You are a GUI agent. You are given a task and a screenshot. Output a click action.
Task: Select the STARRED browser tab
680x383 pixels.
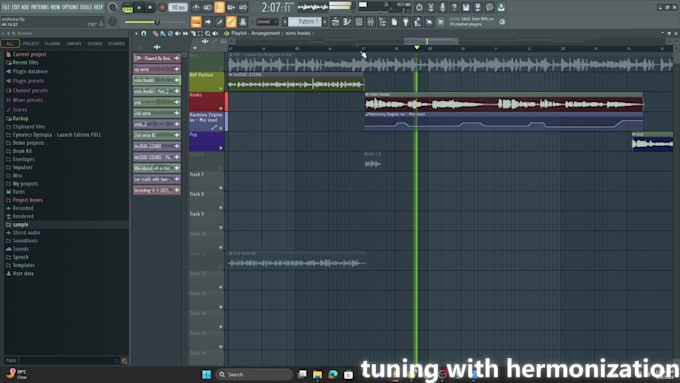tap(116, 44)
